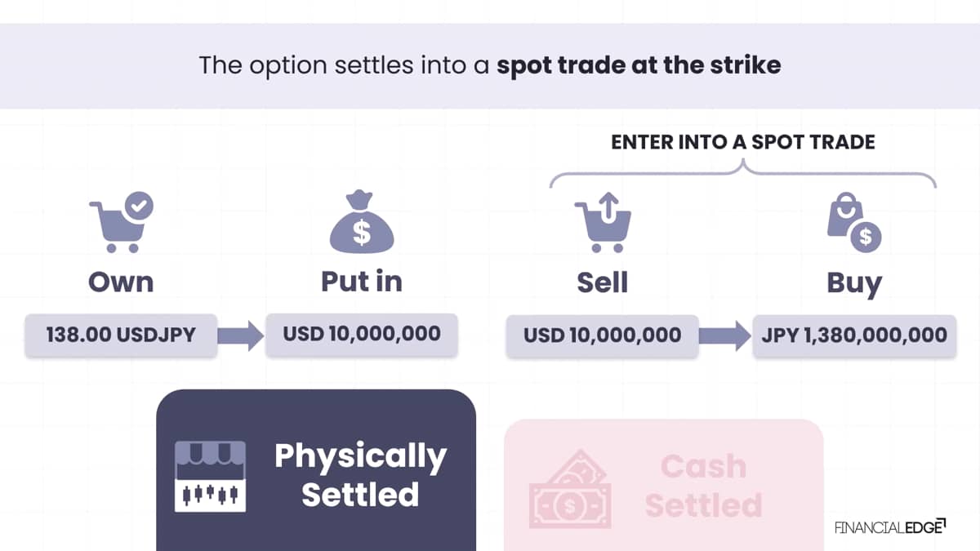This screenshot has width=980, height=551.
Task: Select the USD 10,000,000 box under Put in
Action: tap(362, 334)
